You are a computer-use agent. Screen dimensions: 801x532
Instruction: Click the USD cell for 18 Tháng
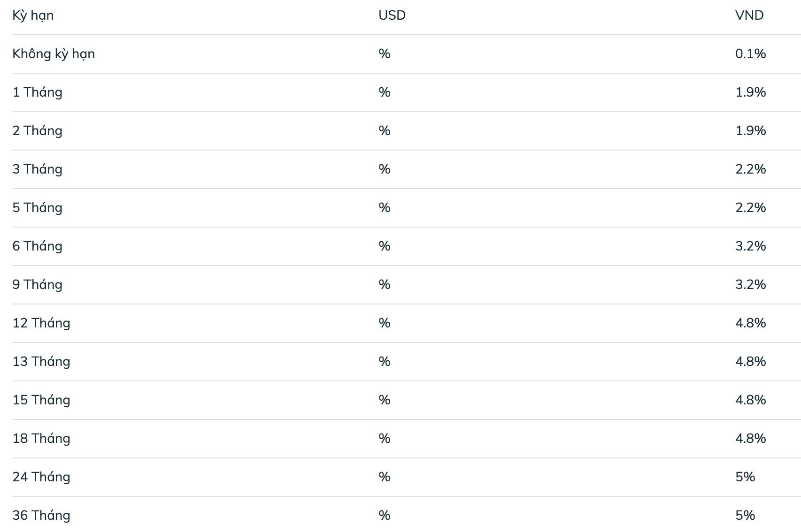click(x=385, y=439)
